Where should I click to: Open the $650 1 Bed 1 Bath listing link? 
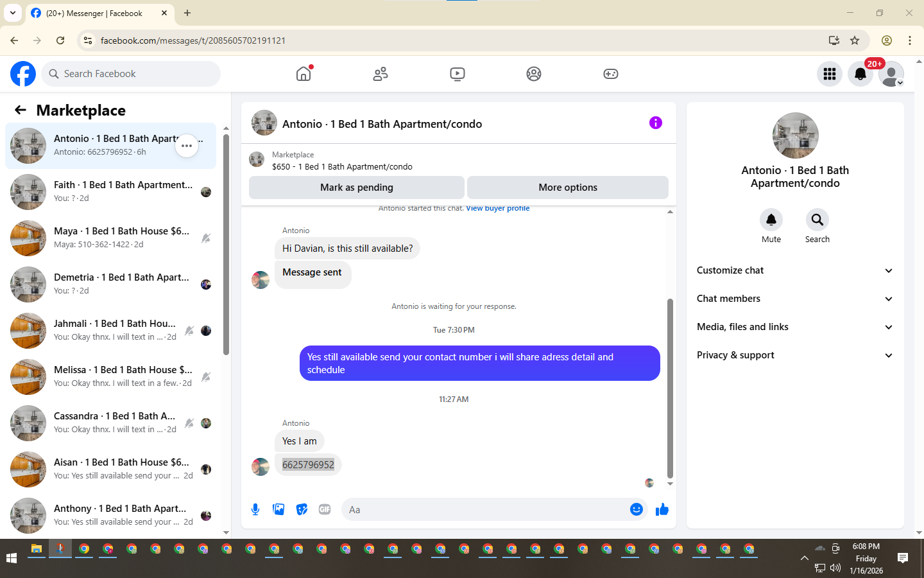[x=342, y=166]
